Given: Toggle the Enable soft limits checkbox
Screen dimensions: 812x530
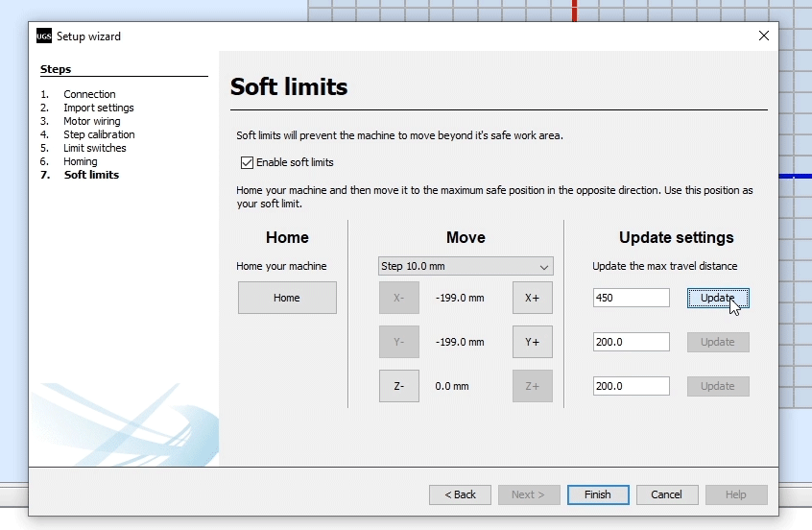Looking at the screenshot, I should point(247,162).
